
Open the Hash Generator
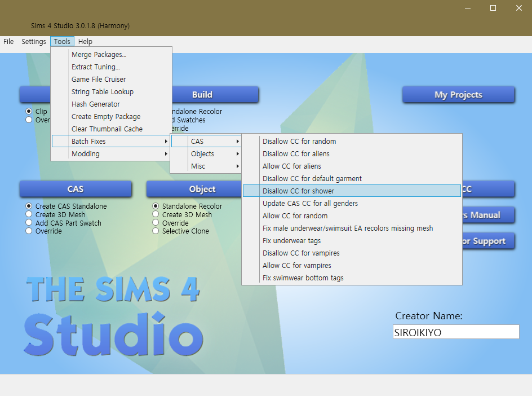[x=111, y=104]
